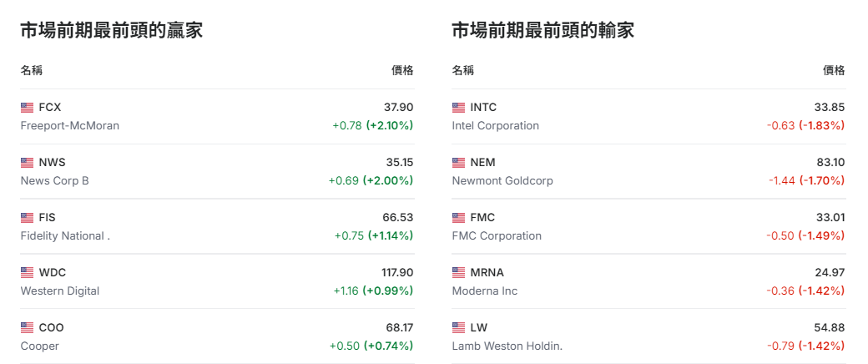Click the US flag icon beside WDC
The height and width of the screenshot is (364, 868).
pyautogui.click(x=28, y=273)
